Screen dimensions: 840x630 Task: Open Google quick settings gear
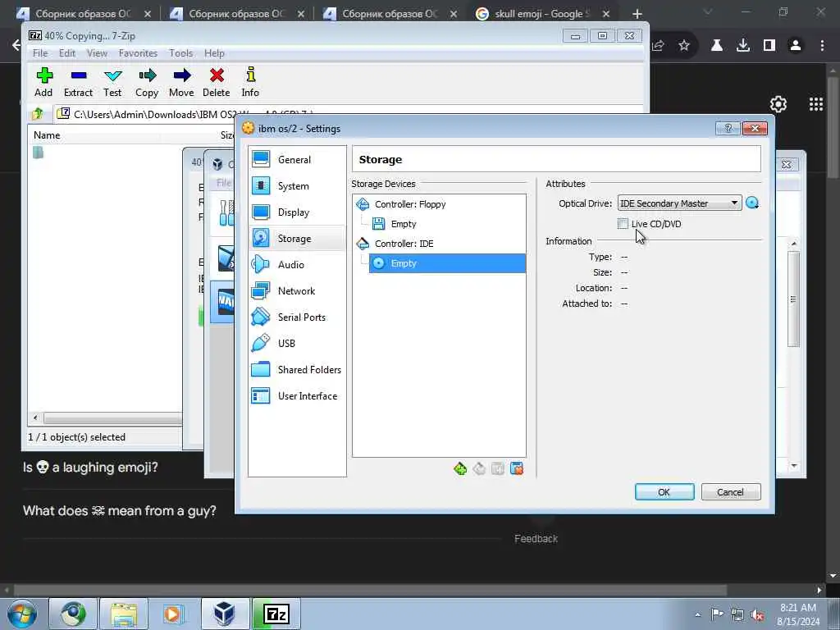coord(778,104)
